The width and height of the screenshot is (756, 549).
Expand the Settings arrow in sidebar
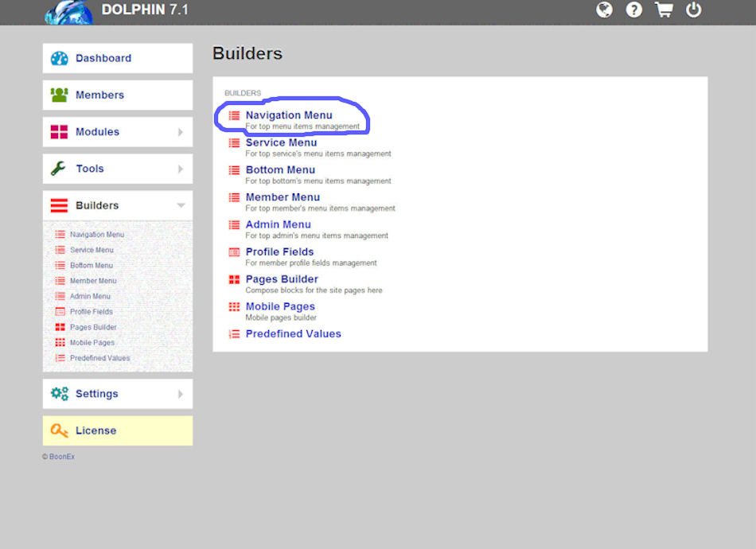tap(181, 394)
